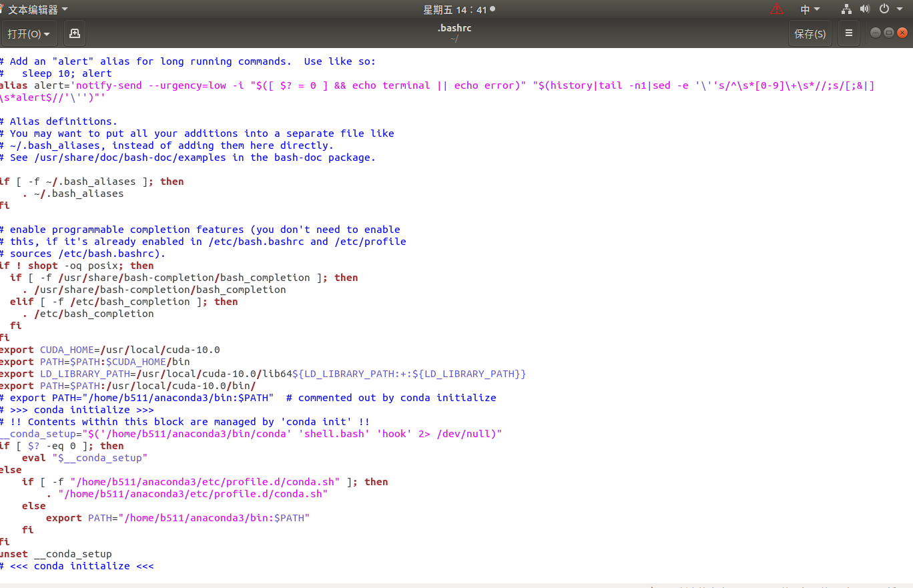The image size is (913, 588).
Task: Click the 'if [ $? -eq 0 ]; then' line
Action: (x=62, y=446)
